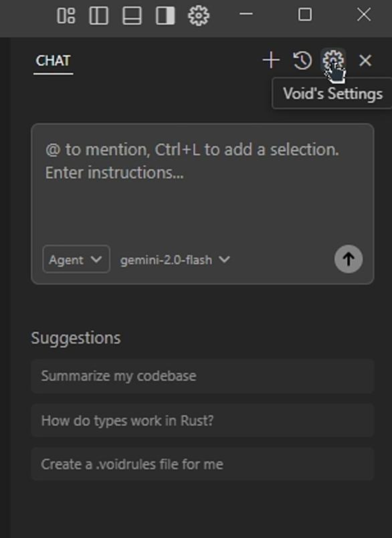This screenshot has width=392, height=538.
Task: Open title bar settings gear
Action: [x=199, y=15]
